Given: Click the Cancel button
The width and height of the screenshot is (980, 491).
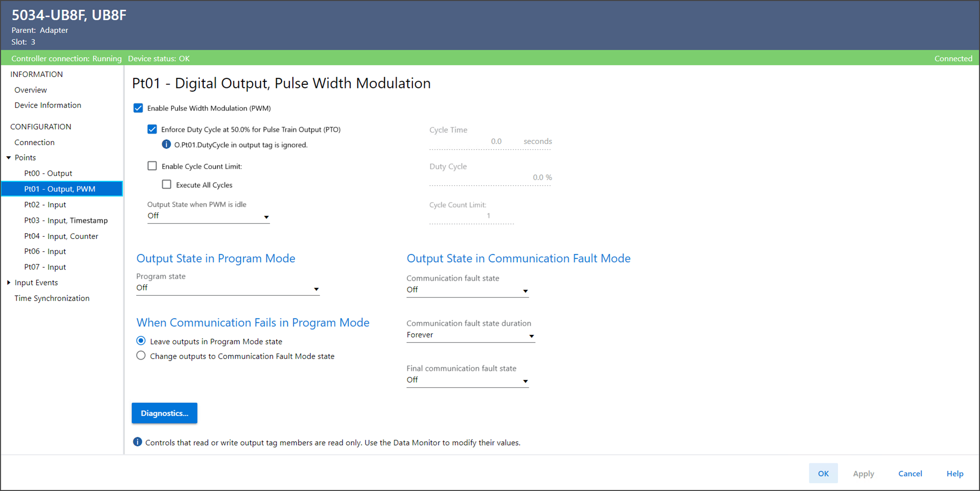Looking at the screenshot, I should click(910, 473).
